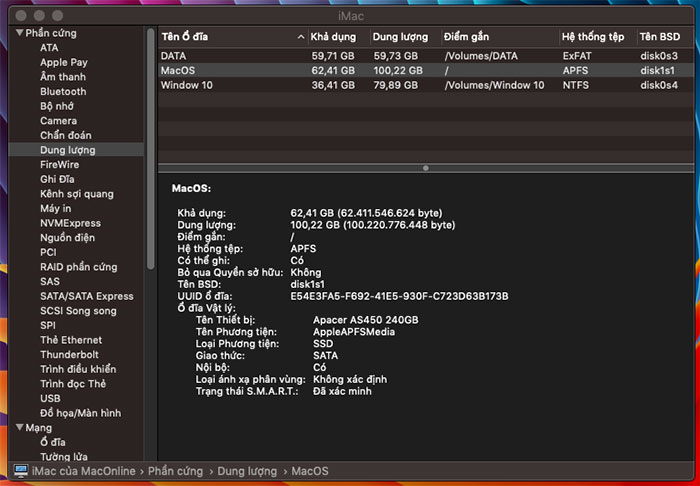Image resolution: width=700 pixels, height=486 pixels.
Task: Click the 100.220.776.448 byte capacity value
Action: click(399, 225)
